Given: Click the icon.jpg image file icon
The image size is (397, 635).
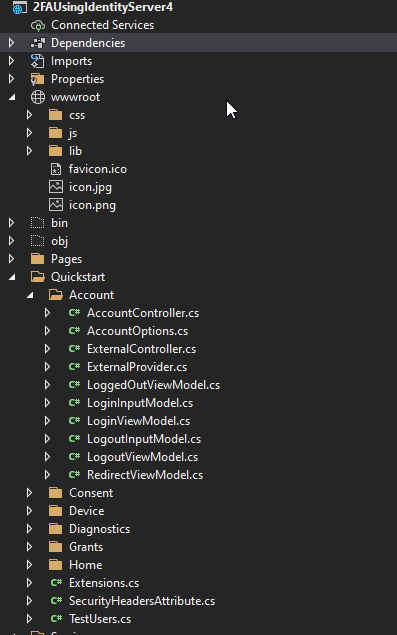Looking at the screenshot, I should coord(56,187).
